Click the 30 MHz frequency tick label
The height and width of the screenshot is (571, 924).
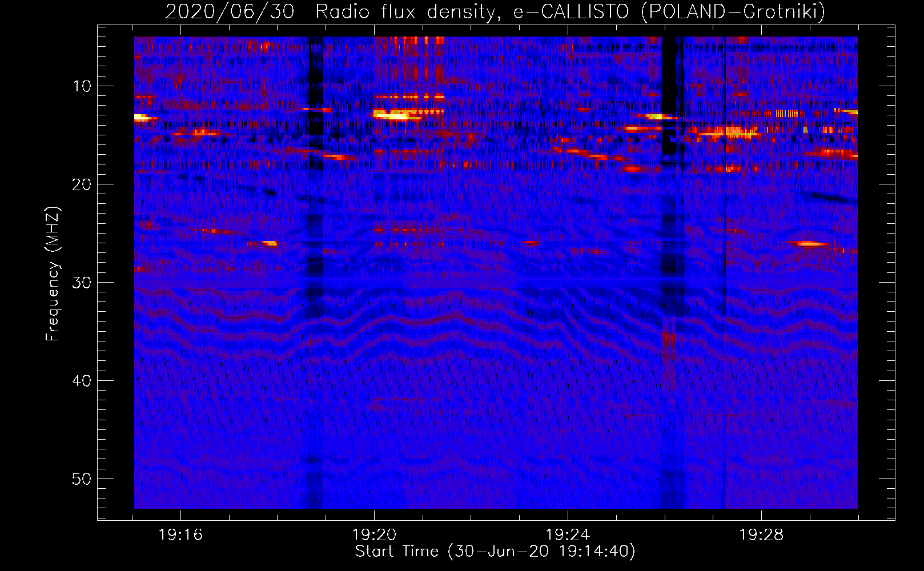point(82,283)
